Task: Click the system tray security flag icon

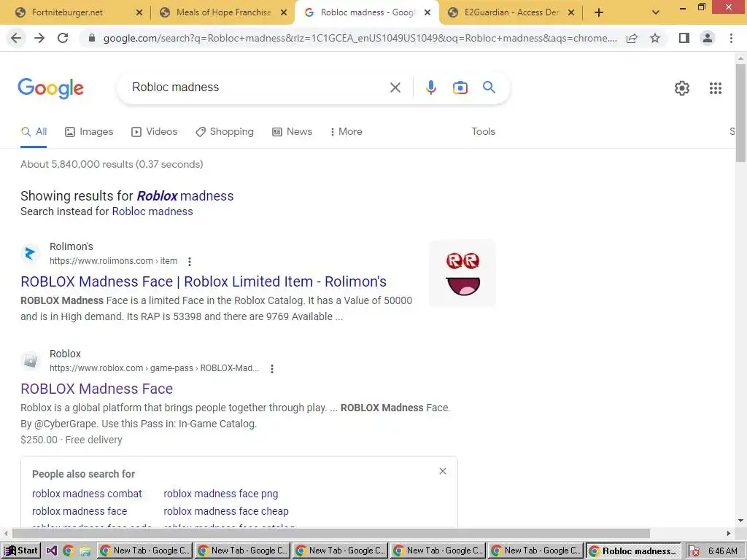Action: tap(694, 551)
